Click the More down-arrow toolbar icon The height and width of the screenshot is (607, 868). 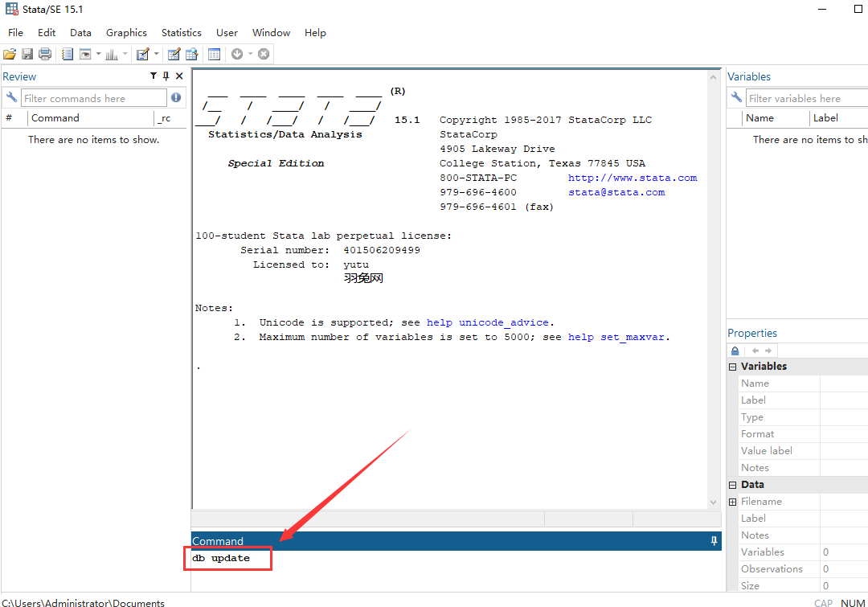(237, 54)
